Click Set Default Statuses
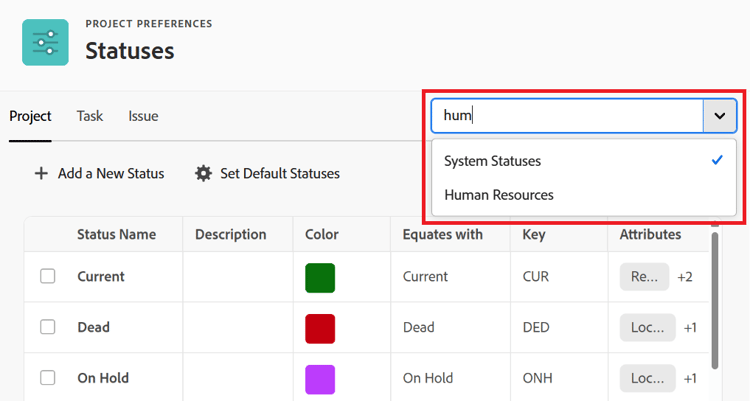Screen dimensions: 750x401 click(x=279, y=174)
